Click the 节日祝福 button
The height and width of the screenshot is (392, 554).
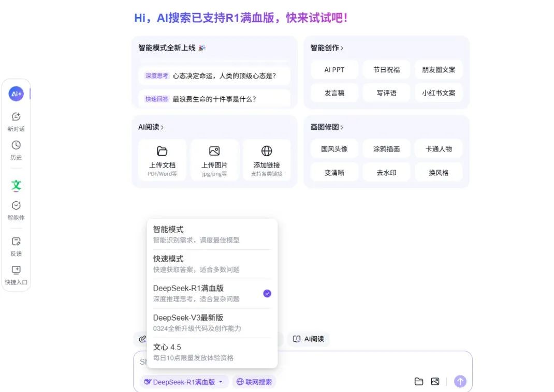[387, 69]
